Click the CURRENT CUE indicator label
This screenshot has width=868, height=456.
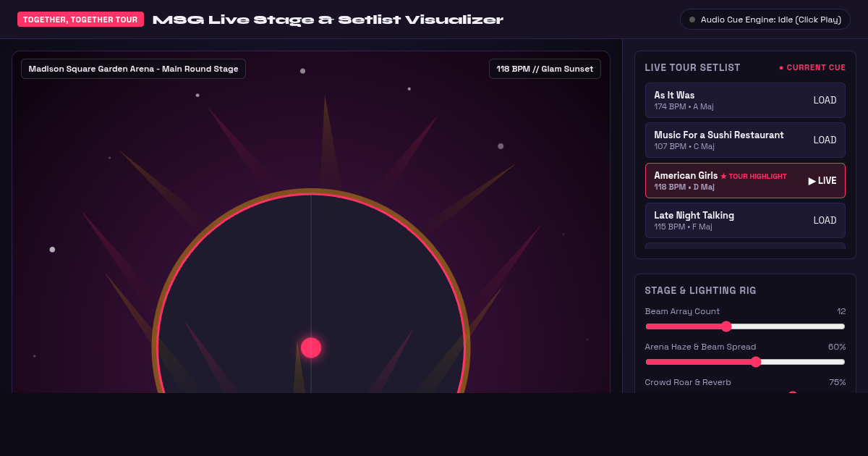812,68
